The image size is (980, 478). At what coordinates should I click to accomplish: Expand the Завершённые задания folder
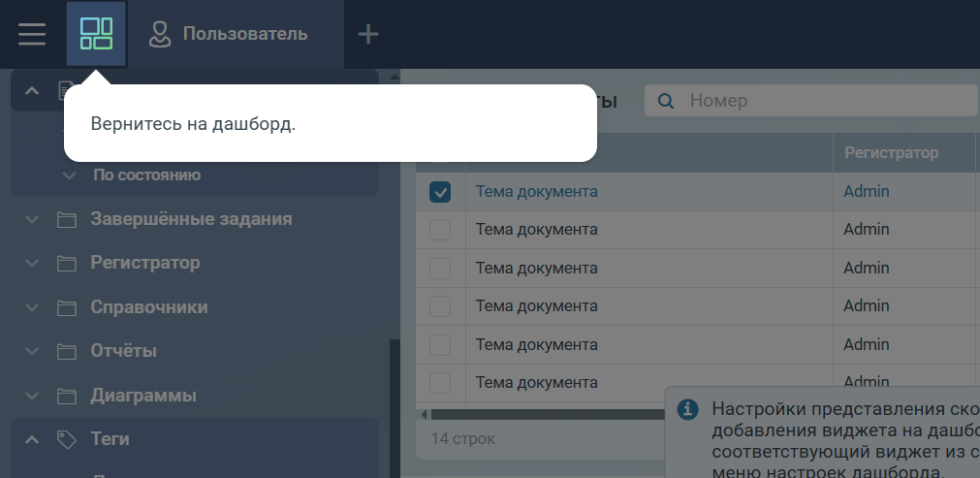[x=32, y=219]
